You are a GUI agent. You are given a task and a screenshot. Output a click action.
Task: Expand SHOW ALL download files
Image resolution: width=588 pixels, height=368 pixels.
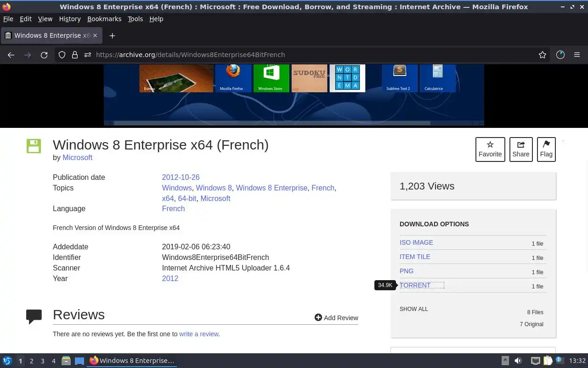point(414,309)
